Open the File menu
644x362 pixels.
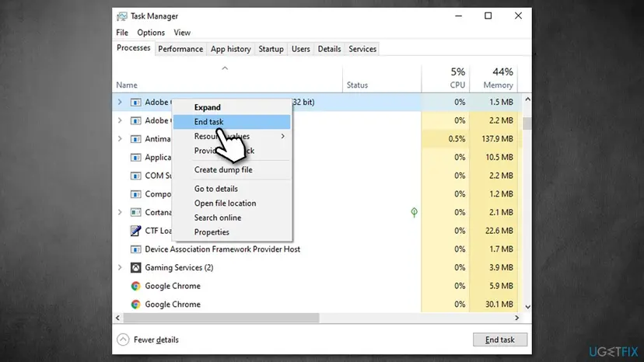122,33
